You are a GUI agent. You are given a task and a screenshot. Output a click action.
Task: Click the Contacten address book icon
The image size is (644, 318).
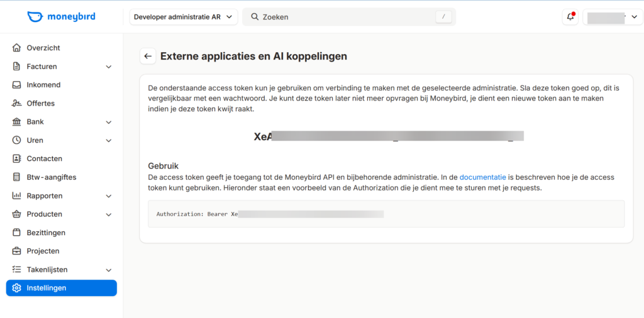(16, 159)
